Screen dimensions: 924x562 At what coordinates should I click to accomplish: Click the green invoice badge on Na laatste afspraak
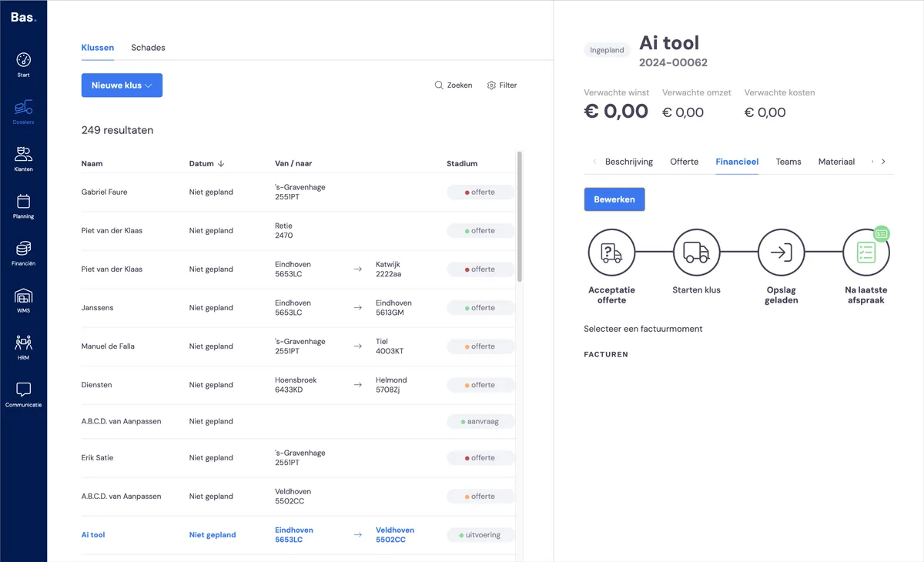click(882, 233)
